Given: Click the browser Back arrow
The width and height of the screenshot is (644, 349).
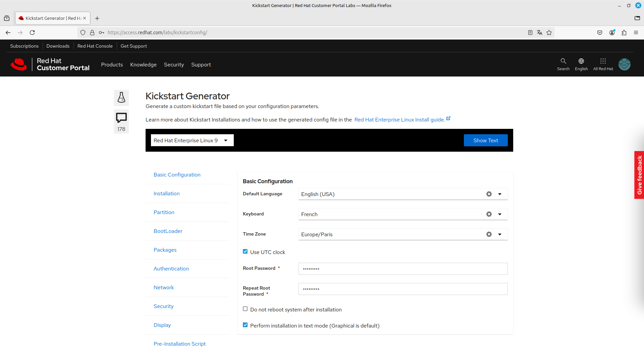Looking at the screenshot, I should point(8,33).
